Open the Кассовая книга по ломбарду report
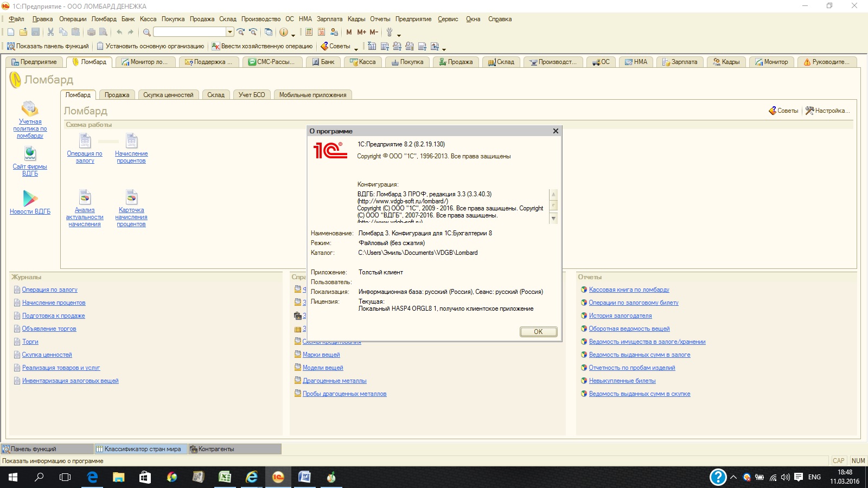The height and width of the screenshot is (488, 868). tap(629, 290)
